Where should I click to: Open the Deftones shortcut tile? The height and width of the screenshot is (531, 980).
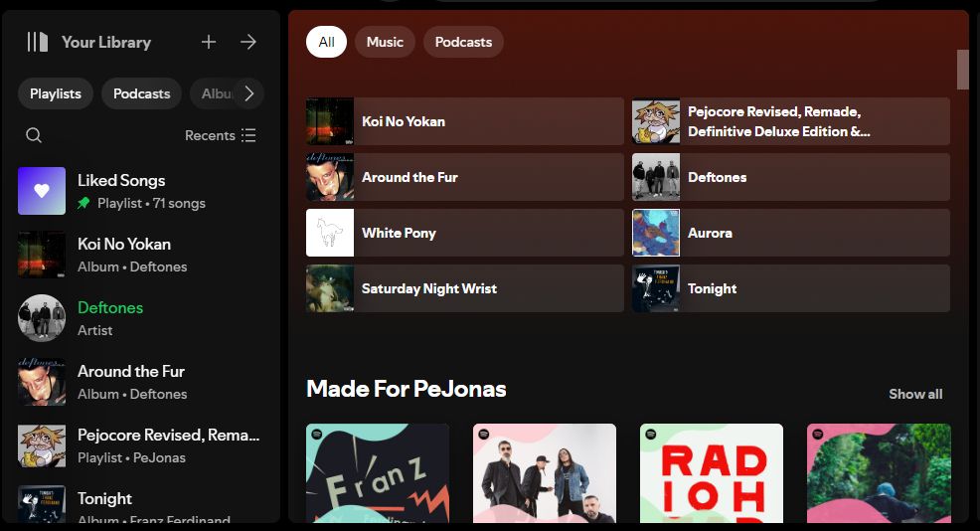pos(791,177)
